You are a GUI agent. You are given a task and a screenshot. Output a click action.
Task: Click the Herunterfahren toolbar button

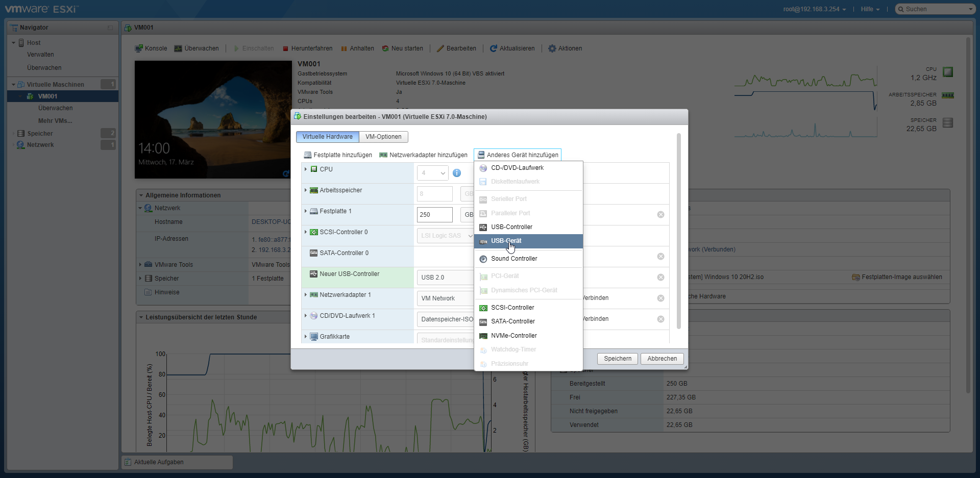pos(307,48)
